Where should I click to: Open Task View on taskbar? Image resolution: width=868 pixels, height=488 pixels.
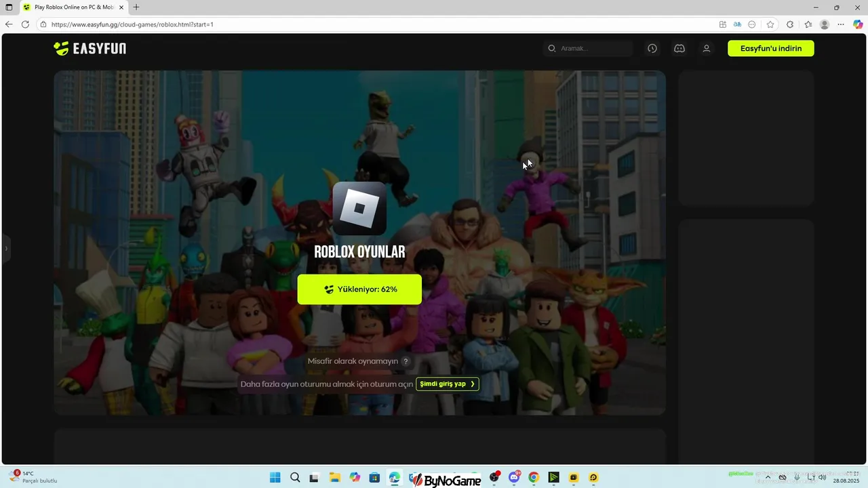point(314,477)
